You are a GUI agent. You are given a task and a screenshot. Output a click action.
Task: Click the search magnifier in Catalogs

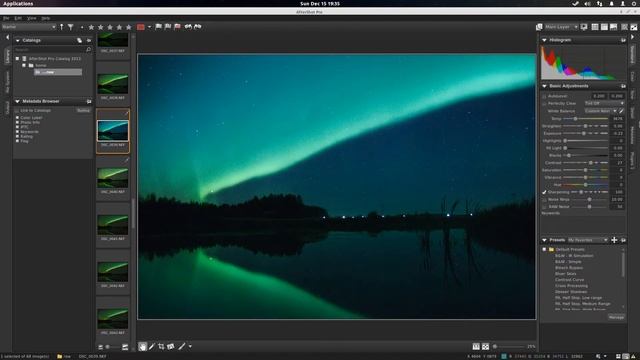[x=89, y=49]
